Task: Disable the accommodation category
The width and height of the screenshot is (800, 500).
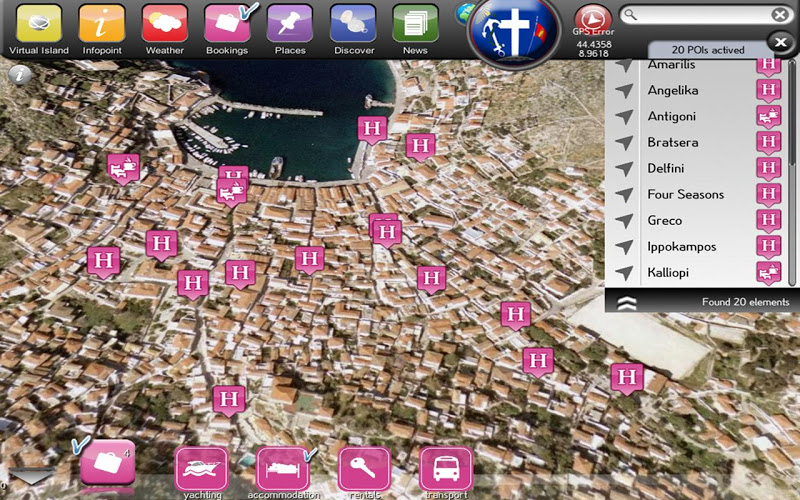Action: [x=283, y=469]
